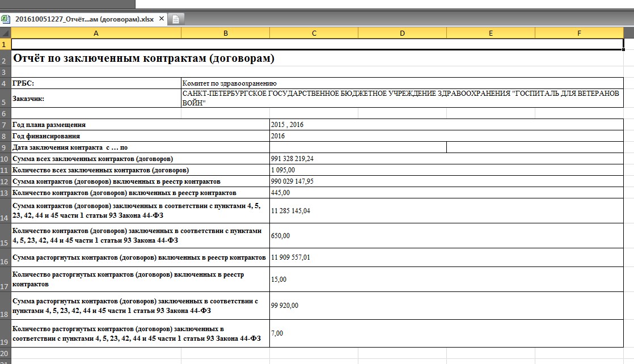Click the Excel file icon on the document tab
This screenshot has width=634, height=364.
(5, 19)
